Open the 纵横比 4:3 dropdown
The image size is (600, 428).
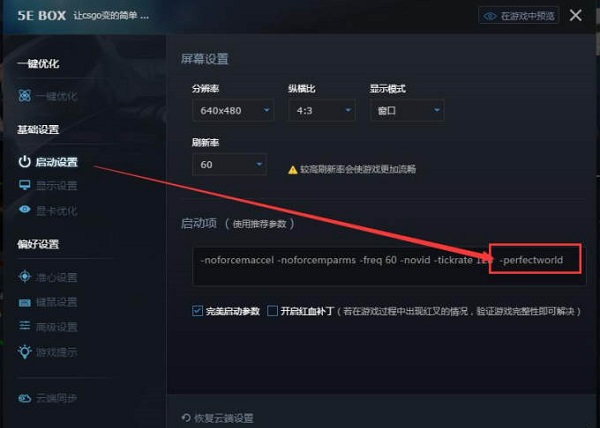tap(321, 111)
